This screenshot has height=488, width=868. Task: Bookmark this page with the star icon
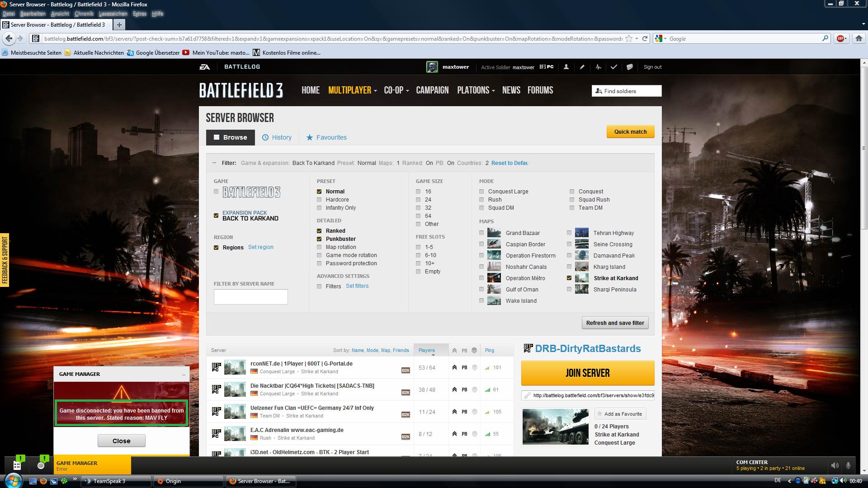click(x=628, y=39)
